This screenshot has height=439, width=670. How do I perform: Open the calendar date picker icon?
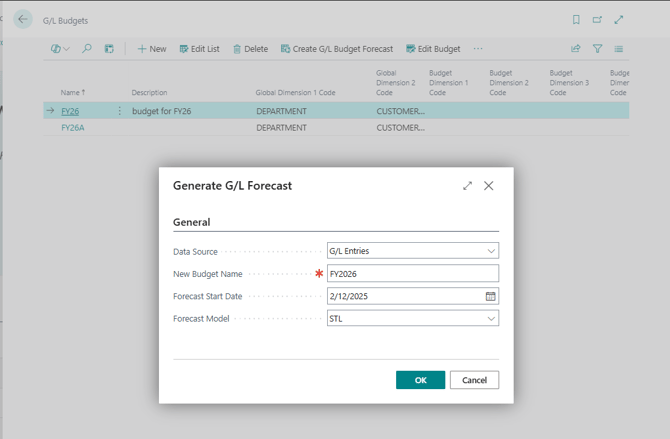(x=491, y=297)
